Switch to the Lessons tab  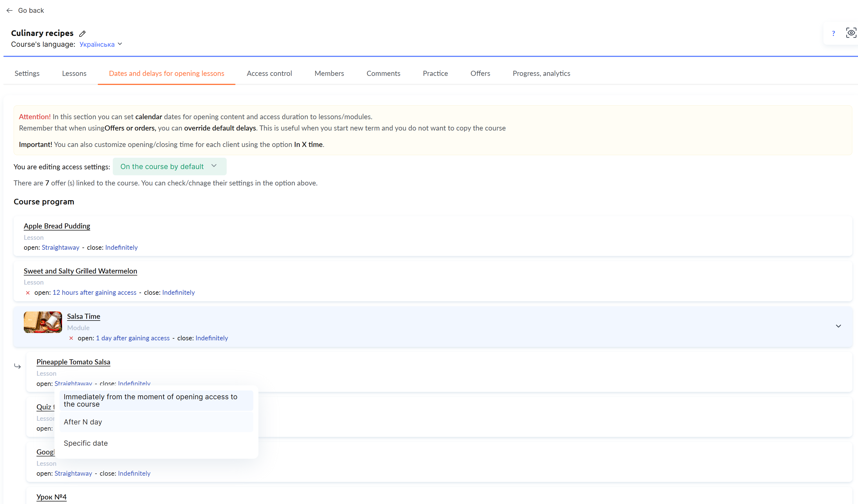tap(74, 73)
